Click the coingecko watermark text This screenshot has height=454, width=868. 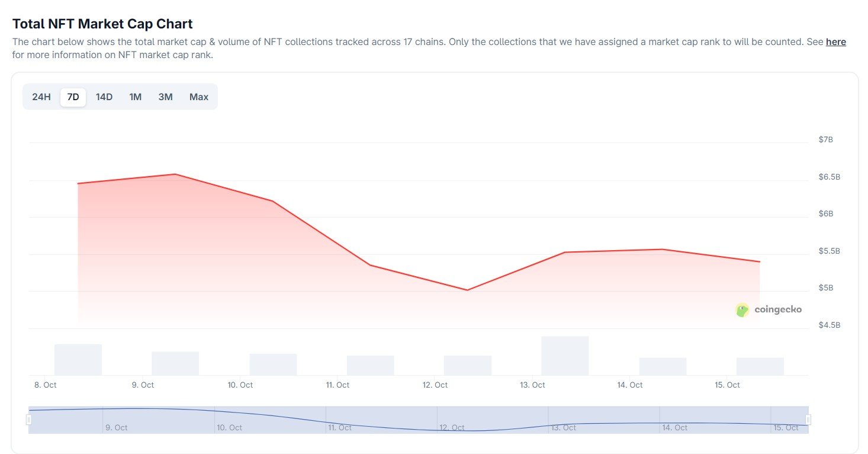tap(779, 309)
